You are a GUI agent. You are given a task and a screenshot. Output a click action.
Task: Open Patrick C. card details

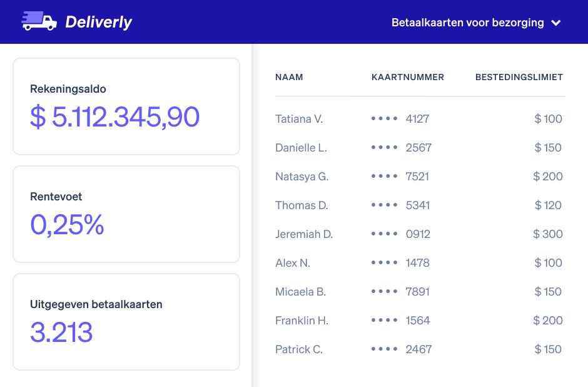coord(420,349)
